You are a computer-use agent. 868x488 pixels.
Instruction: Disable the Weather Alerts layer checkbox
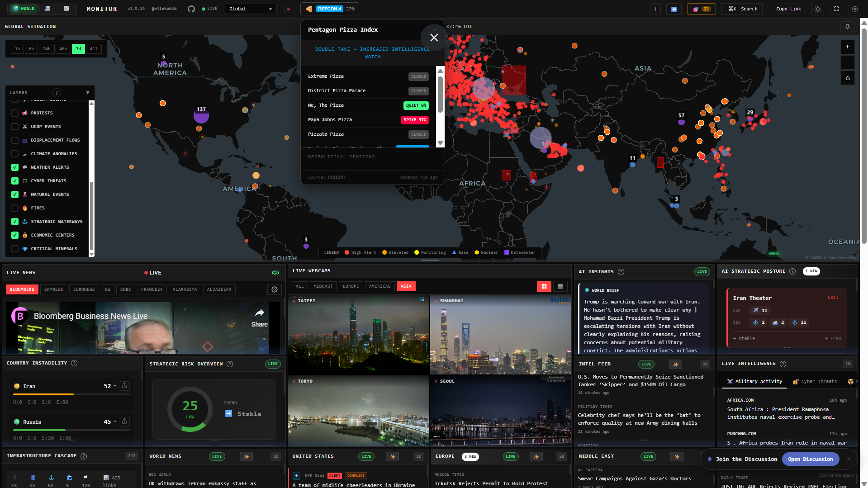coord(15,167)
